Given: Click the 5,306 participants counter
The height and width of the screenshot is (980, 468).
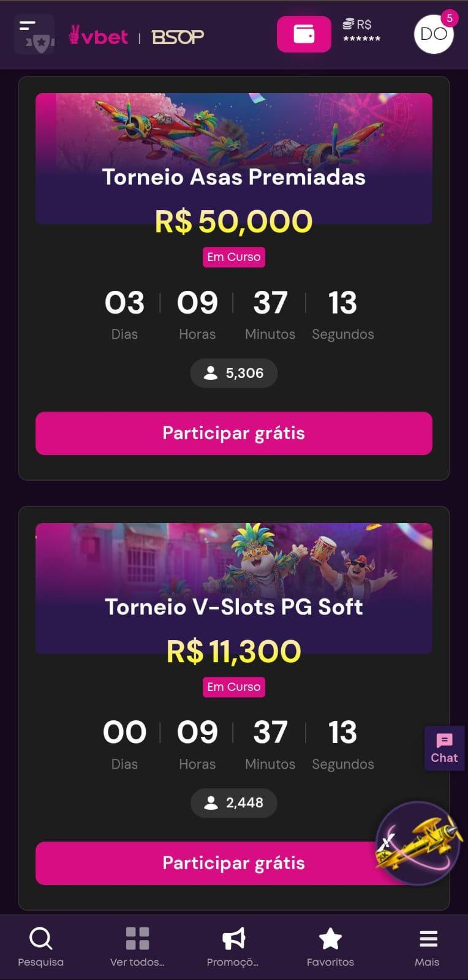Looking at the screenshot, I should [x=234, y=373].
